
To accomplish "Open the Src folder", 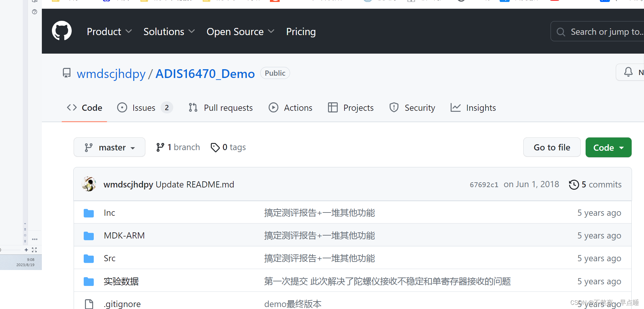I will [x=109, y=258].
